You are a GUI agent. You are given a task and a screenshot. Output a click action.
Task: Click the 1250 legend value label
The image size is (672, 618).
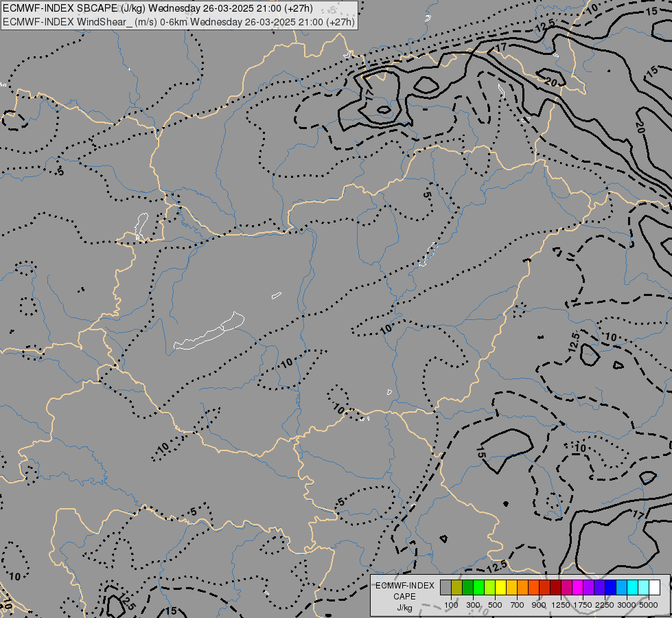pos(561,605)
